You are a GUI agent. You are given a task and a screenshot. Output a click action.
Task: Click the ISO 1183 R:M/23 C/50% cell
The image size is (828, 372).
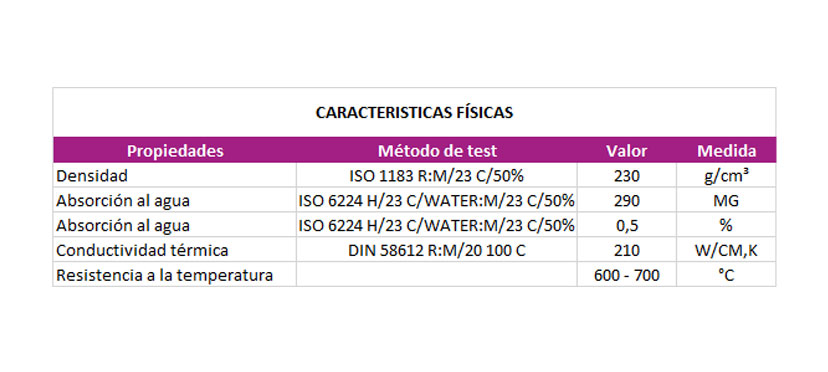coord(437,175)
